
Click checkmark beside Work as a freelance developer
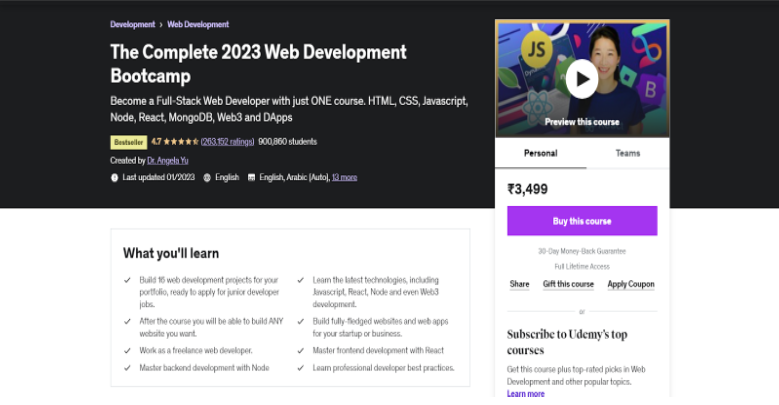[x=127, y=350]
